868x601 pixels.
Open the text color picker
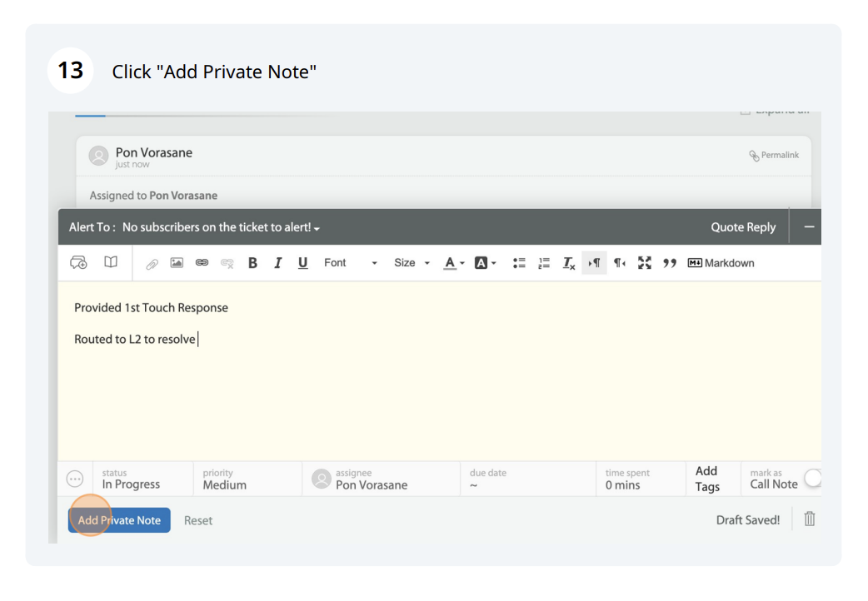click(454, 263)
